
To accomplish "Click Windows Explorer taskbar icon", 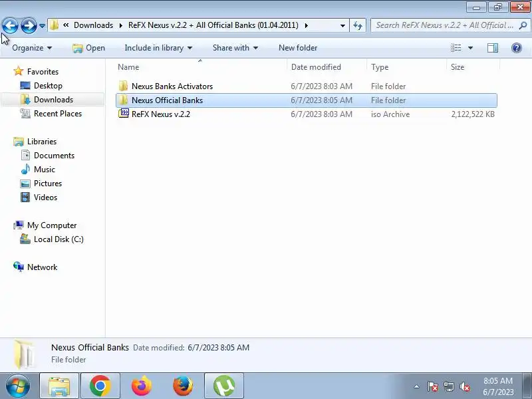I will tap(59, 386).
